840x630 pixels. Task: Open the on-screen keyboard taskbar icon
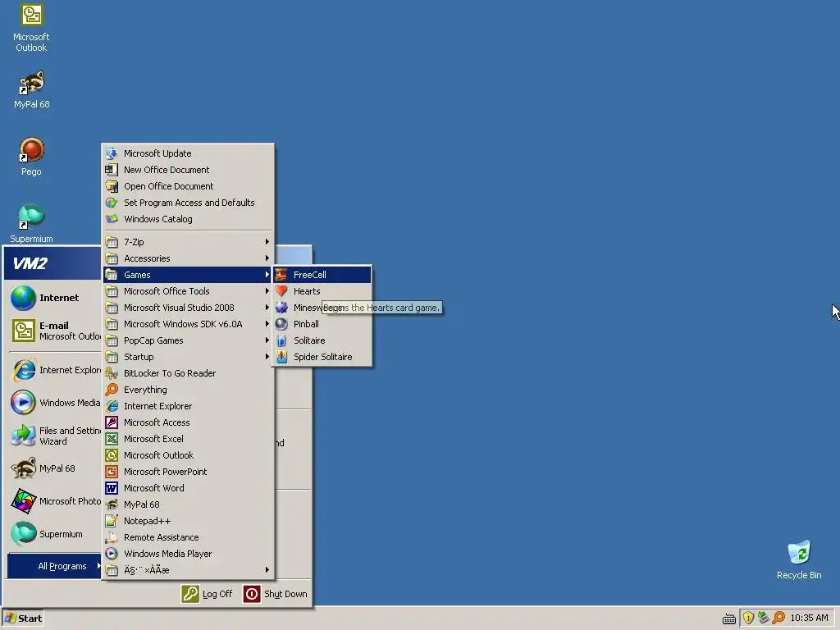click(x=729, y=619)
